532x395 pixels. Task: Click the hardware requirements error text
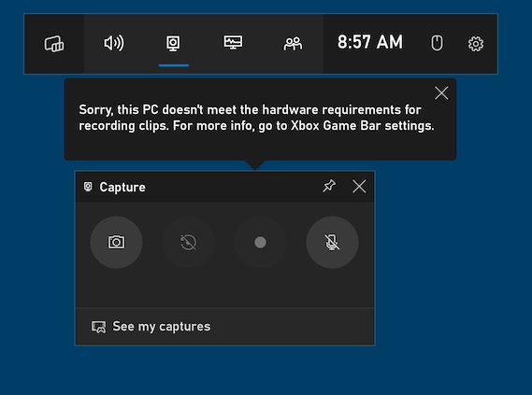tap(256, 118)
